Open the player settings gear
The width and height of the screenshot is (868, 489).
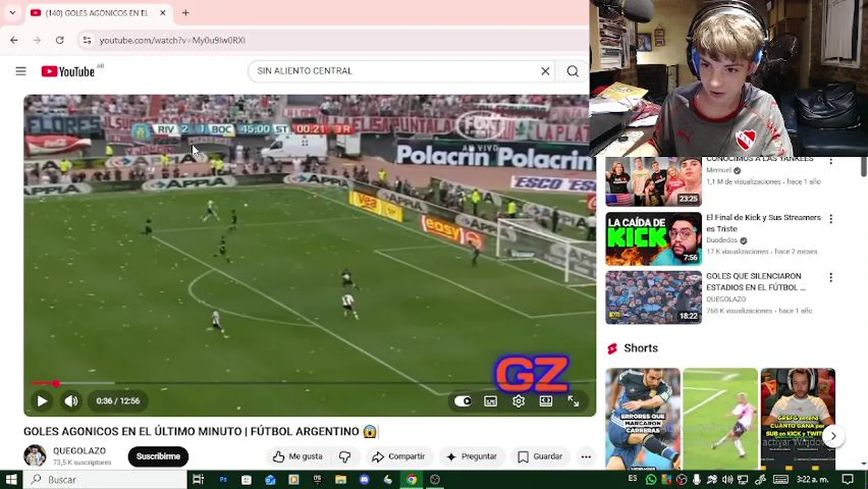pos(518,401)
